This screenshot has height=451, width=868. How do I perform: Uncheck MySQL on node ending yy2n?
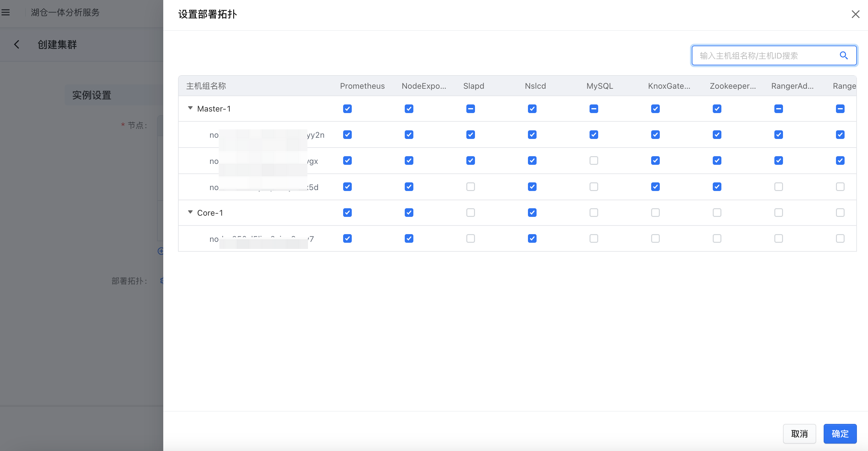pyautogui.click(x=594, y=135)
